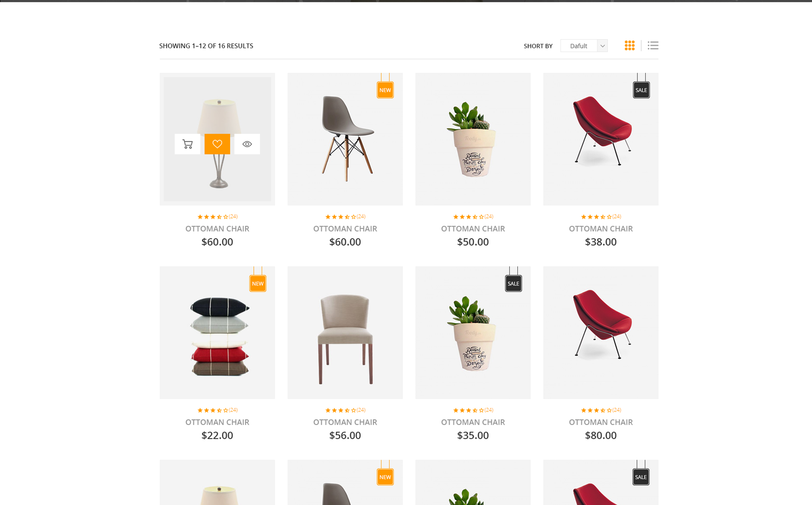Image resolution: width=812 pixels, height=505 pixels.
Task: Open Ottoman Chair title priced $50.00
Action: [x=473, y=229]
